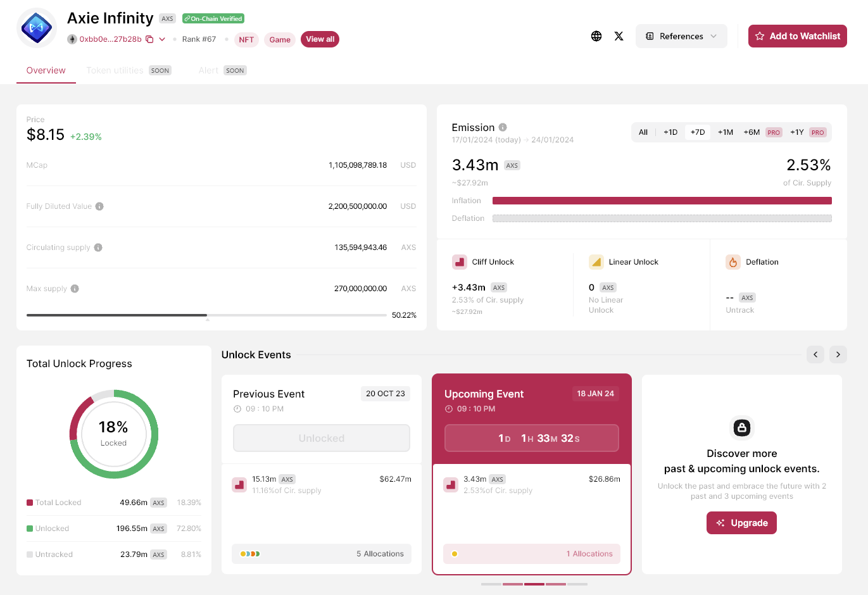The image size is (868, 595).
Task: Click the $26.86m upcoming event value
Action: [605, 479]
